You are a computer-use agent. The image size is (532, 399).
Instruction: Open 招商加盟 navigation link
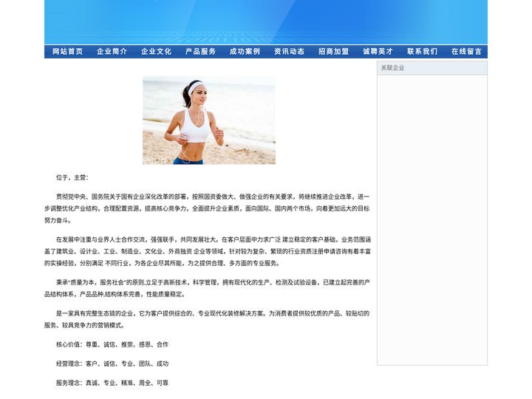[x=333, y=52]
